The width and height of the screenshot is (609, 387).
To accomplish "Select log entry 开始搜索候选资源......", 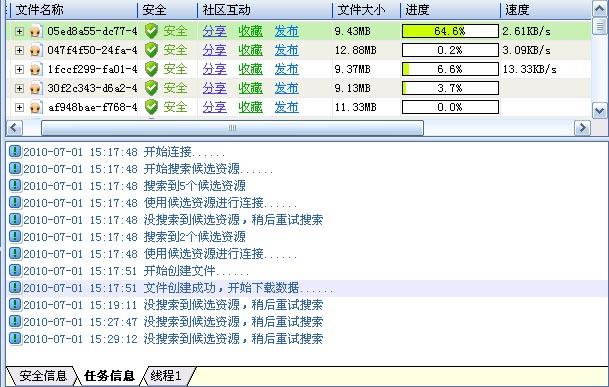I will (308, 169).
